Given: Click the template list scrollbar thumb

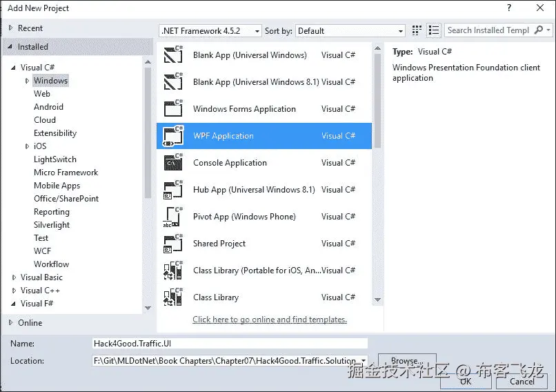Looking at the screenshot, I should [x=377, y=100].
